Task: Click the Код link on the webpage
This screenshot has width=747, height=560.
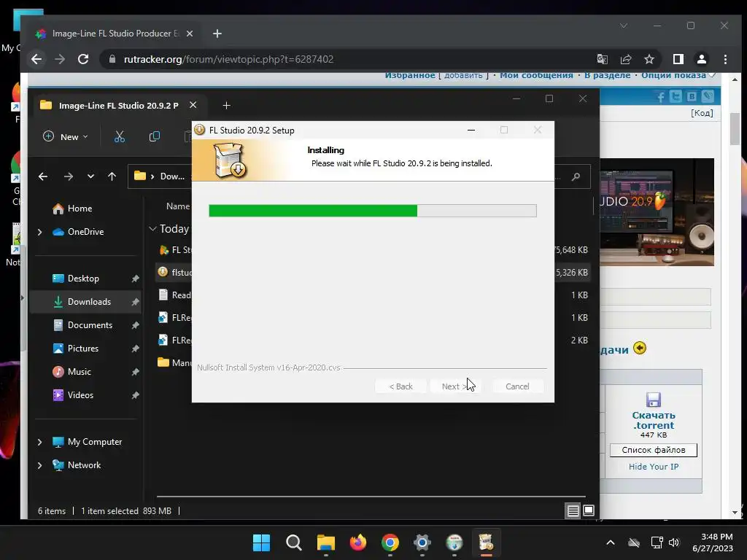Action: [x=702, y=113]
